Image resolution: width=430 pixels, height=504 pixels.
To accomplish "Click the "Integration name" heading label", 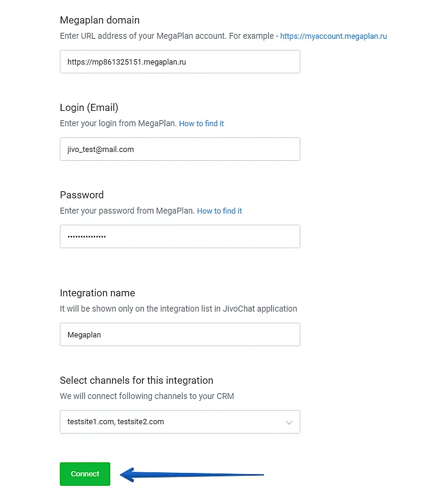I will [x=97, y=293].
